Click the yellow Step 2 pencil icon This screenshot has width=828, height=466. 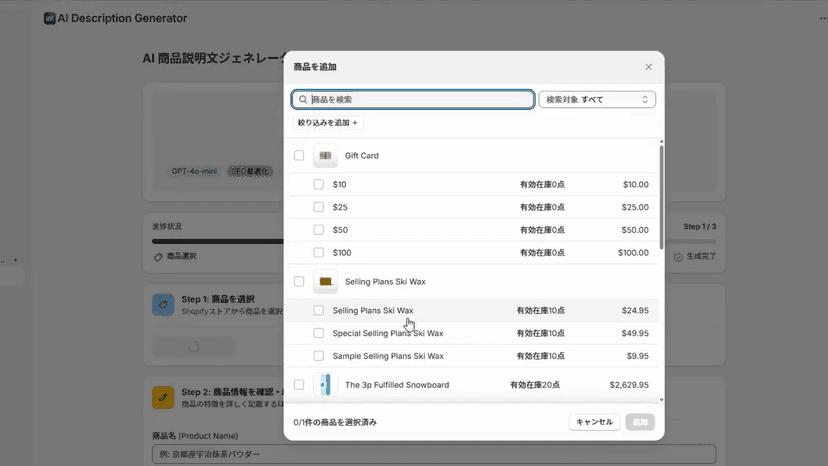(163, 397)
